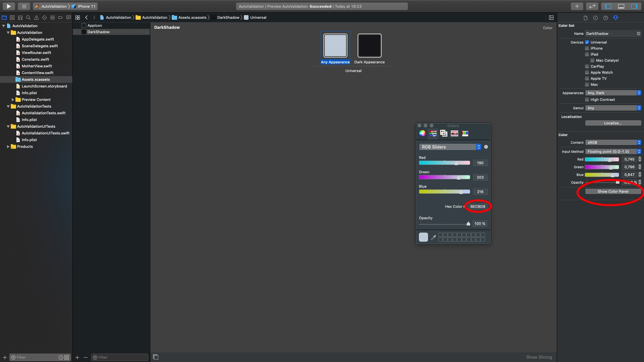Enable the iPhone device checkbox
This screenshot has width=644, height=362.
pos(587,48)
